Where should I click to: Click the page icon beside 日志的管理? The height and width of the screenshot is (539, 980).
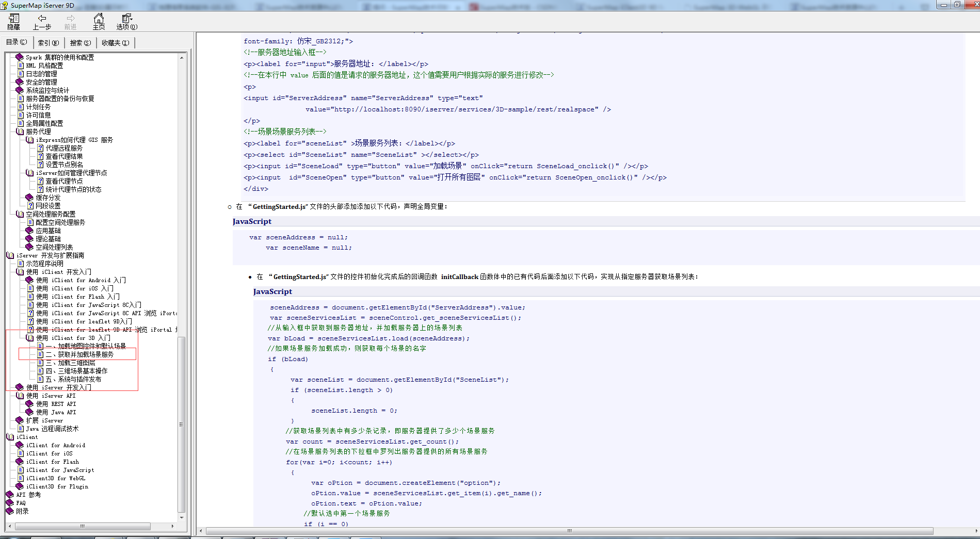(x=21, y=74)
